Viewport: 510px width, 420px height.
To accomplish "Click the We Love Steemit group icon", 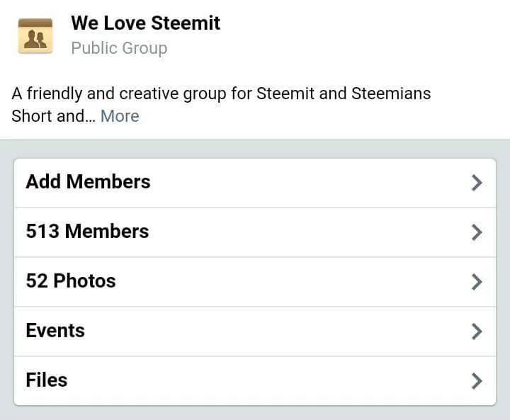I will point(35,36).
